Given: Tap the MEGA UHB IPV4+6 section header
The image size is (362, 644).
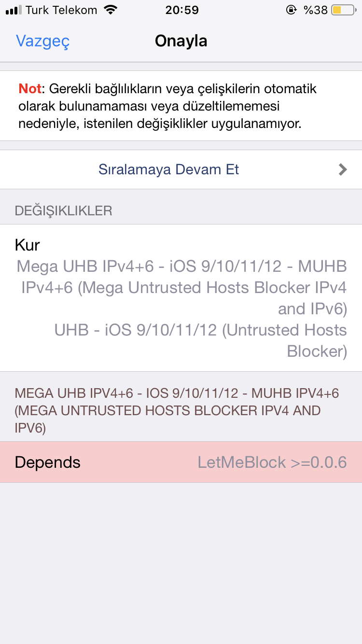Looking at the screenshot, I should click(x=177, y=410).
